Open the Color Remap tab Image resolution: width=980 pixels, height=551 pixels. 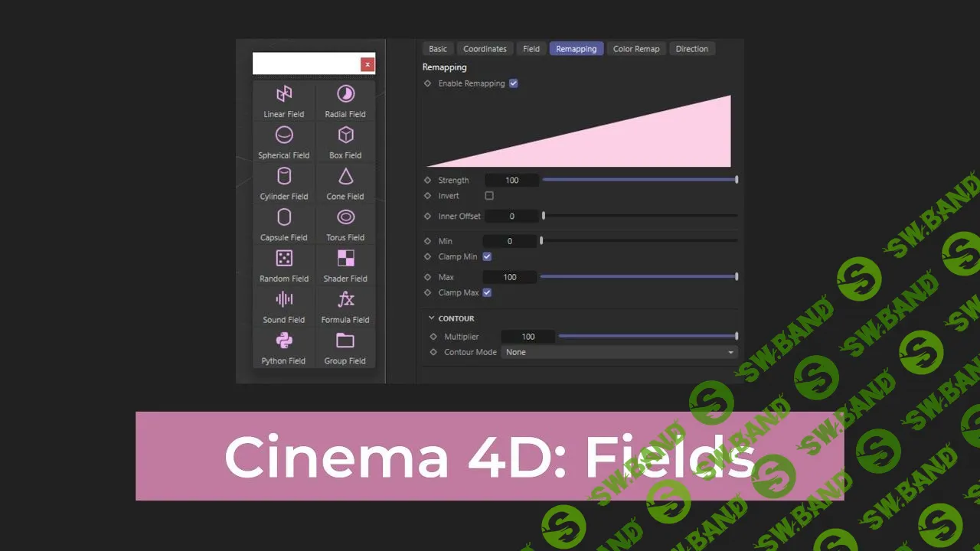[636, 49]
